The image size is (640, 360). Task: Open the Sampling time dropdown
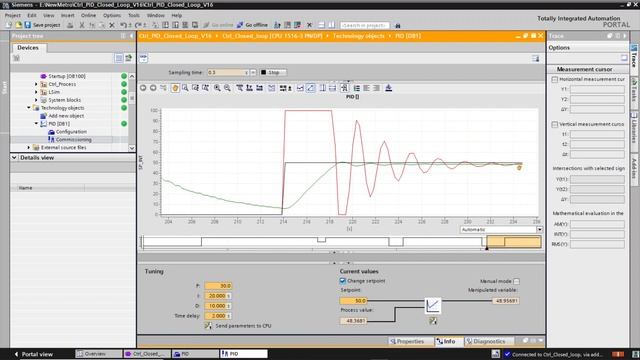pyautogui.click(x=253, y=72)
